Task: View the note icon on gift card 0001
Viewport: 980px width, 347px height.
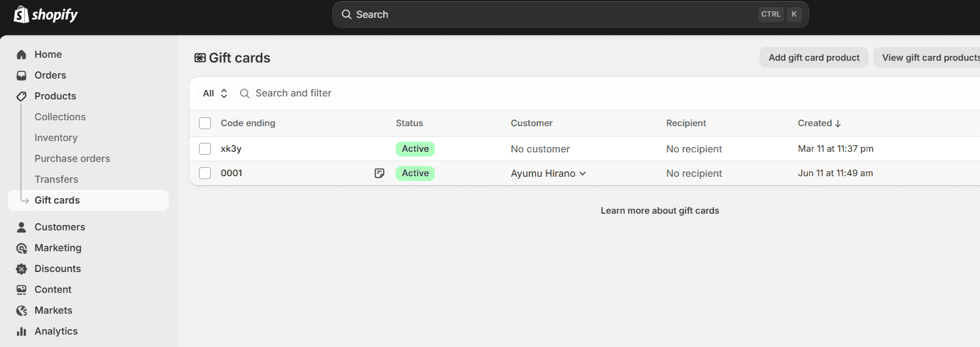Action: pyautogui.click(x=379, y=173)
